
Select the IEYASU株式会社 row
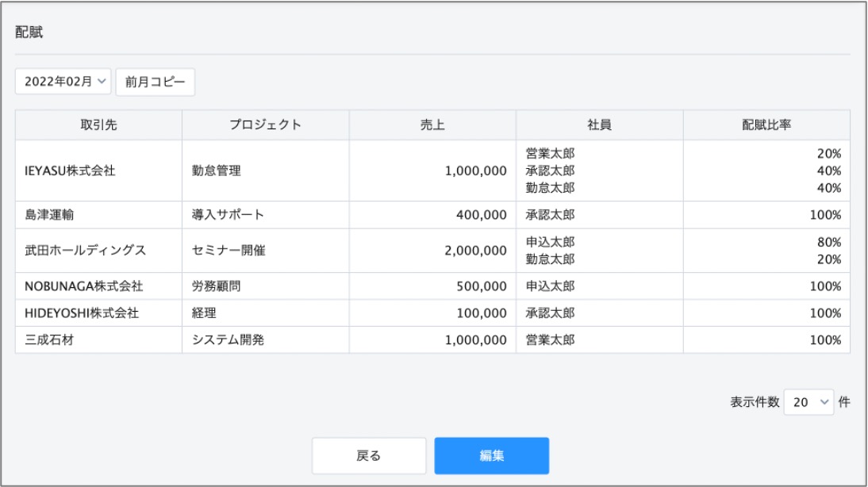(x=433, y=171)
